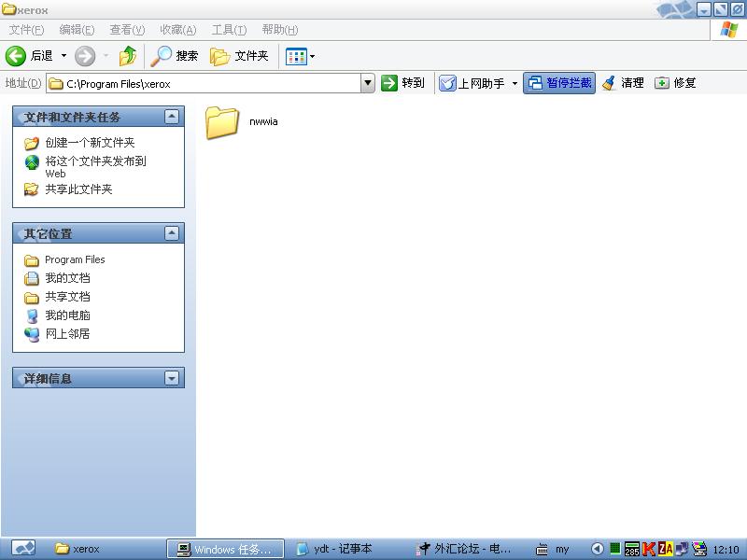Click the ZA ZoneAlarm tray icon
Viewport: 747px width, 560px height.
click(665, 549)
